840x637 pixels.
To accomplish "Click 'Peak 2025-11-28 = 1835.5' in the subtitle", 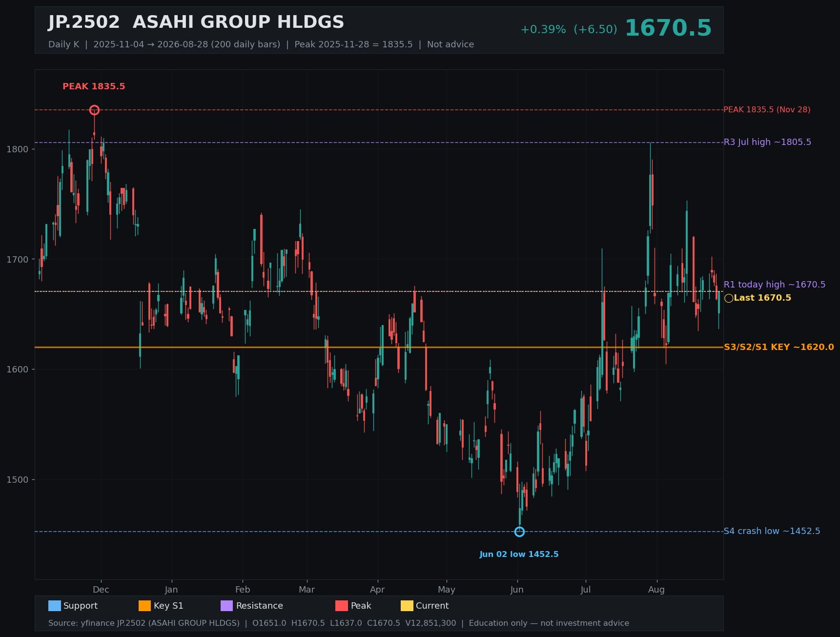I will tap(353, 44).
